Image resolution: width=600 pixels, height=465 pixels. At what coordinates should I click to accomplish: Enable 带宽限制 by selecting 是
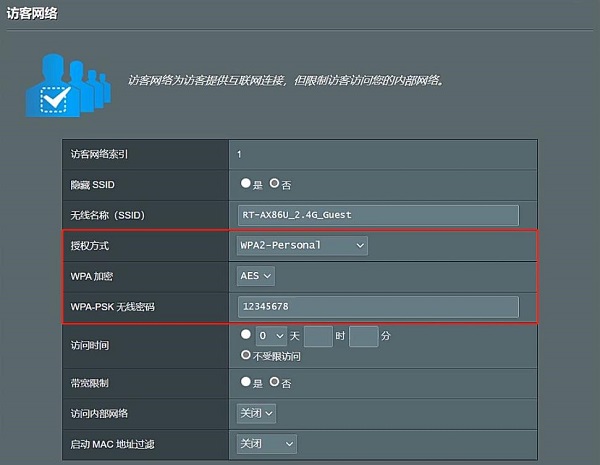pos(246,382)
